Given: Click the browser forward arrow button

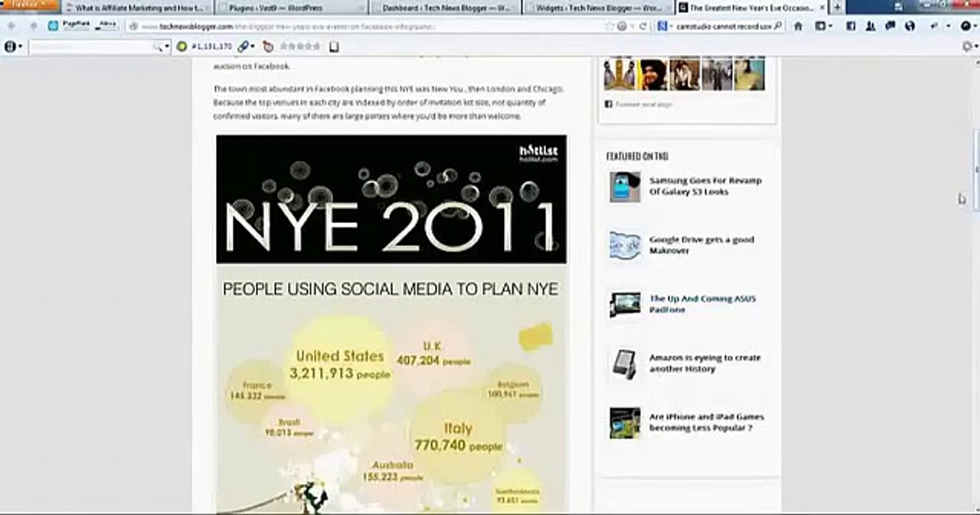Looking at the screenshot, I should 32,26.
